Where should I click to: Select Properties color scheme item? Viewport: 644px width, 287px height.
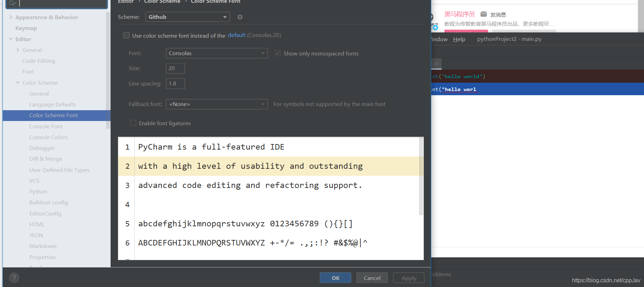point(43,257)
